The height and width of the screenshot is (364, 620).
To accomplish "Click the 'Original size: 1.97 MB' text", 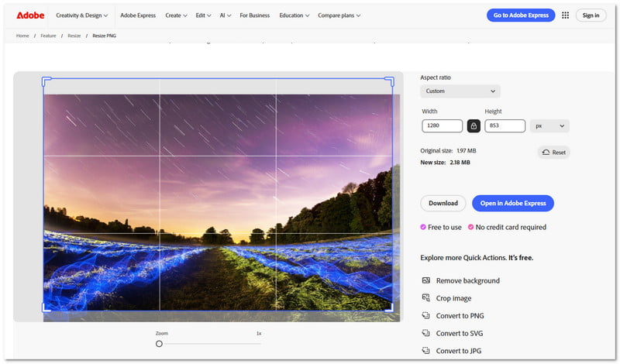I will 448,150.
